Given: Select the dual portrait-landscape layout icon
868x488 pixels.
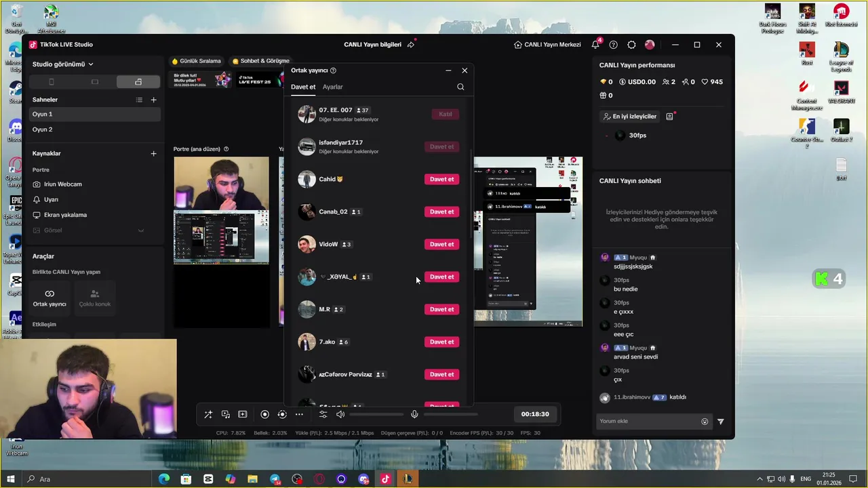Looking at the screenshot, I should tap(138, 82).
